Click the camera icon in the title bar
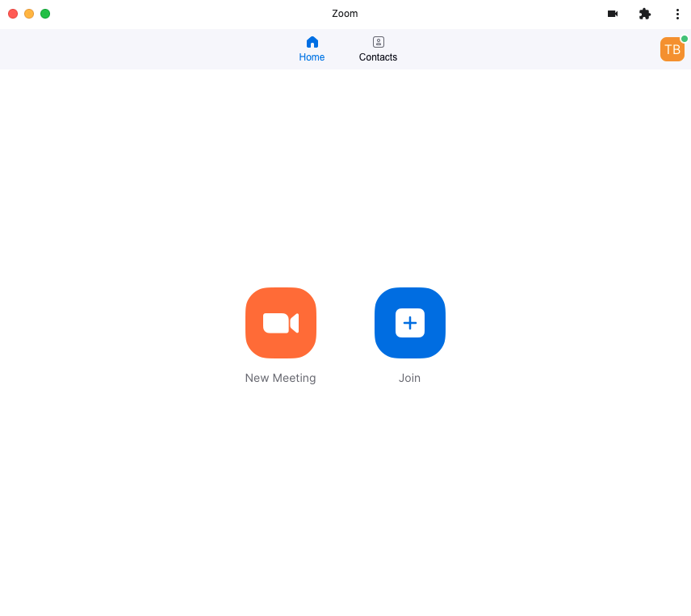The width and height of the screenshot is (691, 616). [x=613, y=14]
